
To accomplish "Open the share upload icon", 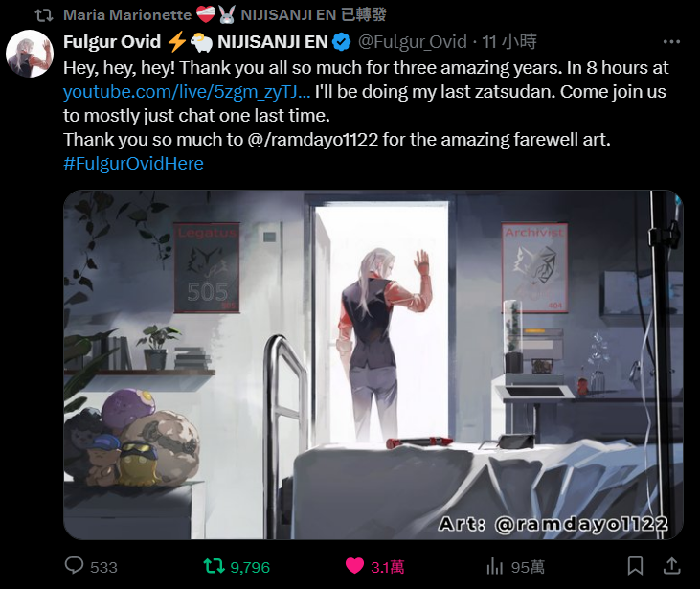I will (x=671, y=566).
